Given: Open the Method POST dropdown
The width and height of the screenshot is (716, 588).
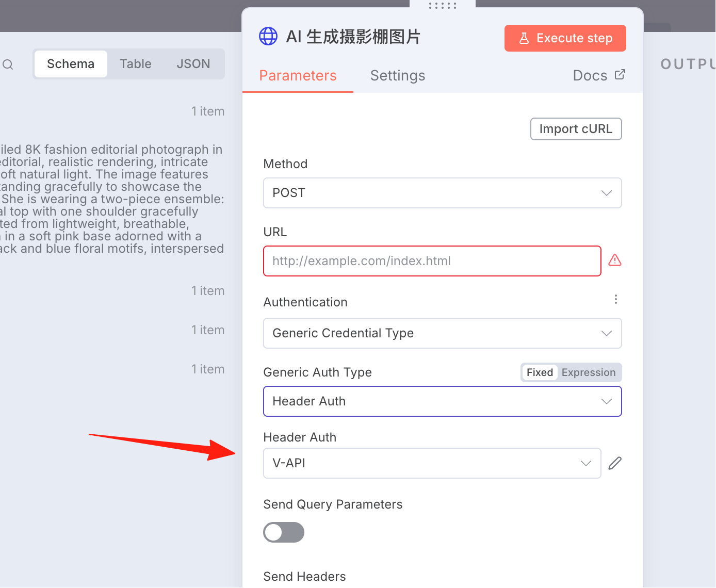Looking at the screenshot, I should pos(443,193).
